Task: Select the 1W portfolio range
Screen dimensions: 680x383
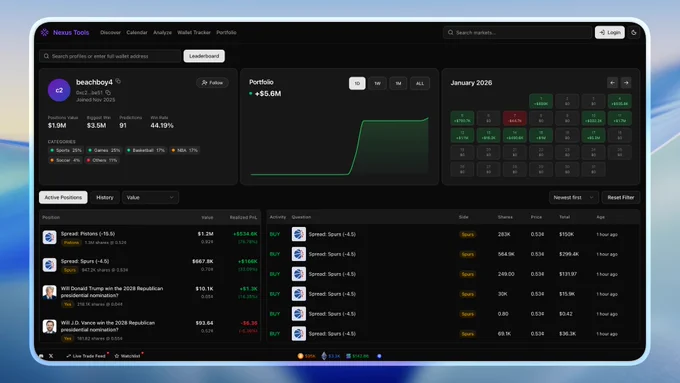Action: coord(377,83)
